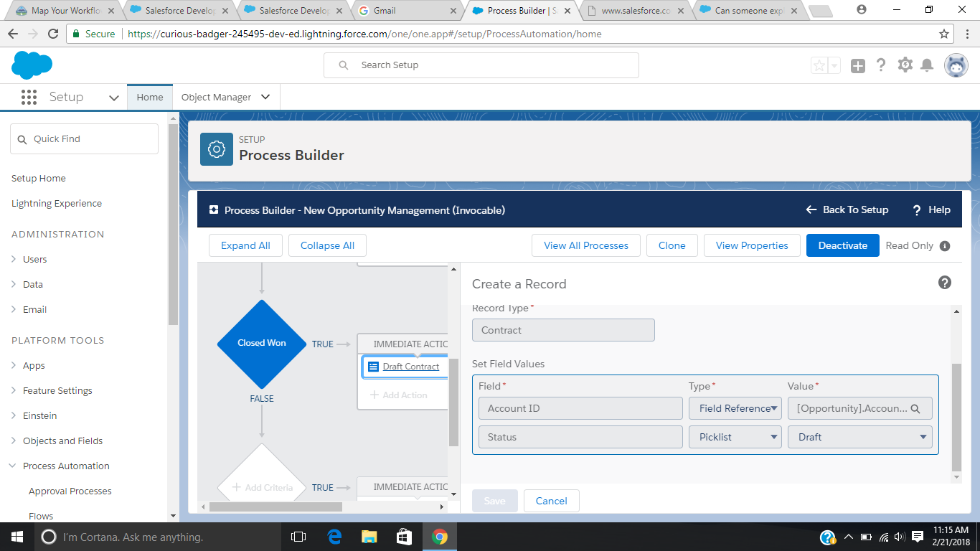The image size is (980, 551).
Task: Open the Windows Start menu
Action: point(17,537)
